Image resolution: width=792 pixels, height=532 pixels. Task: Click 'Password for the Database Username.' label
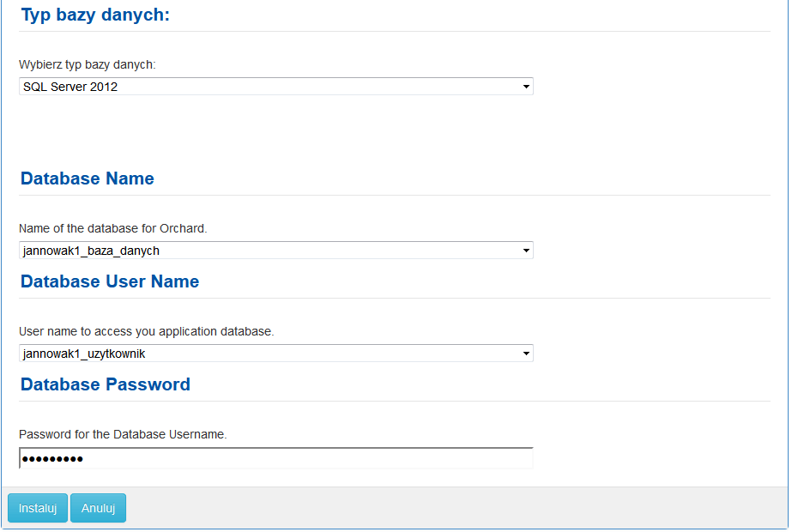click(x=123, y=434)
